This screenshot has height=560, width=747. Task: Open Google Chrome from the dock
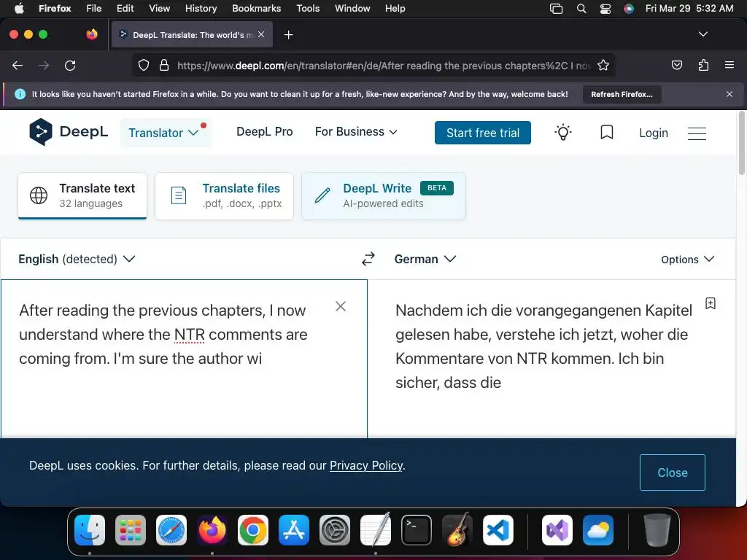(x=253, y=530)
